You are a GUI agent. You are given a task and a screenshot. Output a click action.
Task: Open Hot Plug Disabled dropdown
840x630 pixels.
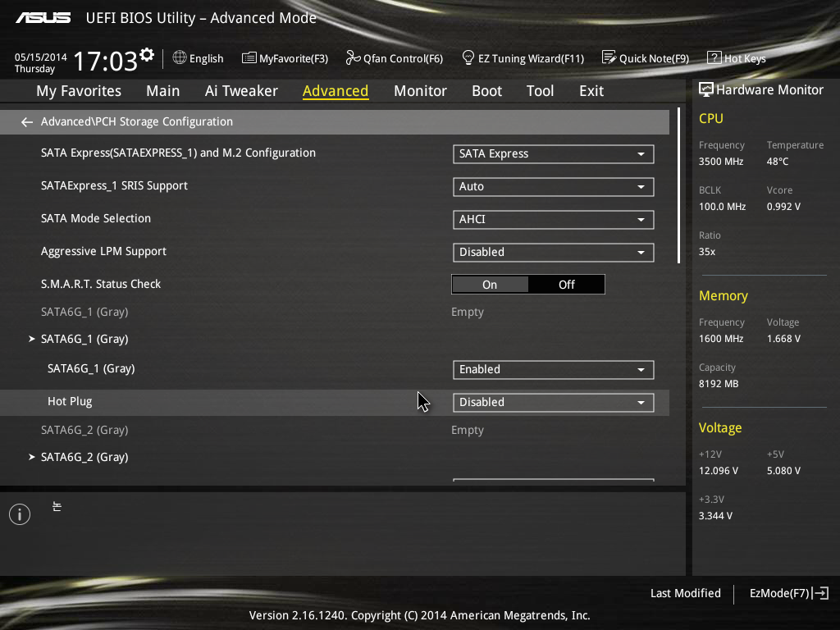click(554, 402)
